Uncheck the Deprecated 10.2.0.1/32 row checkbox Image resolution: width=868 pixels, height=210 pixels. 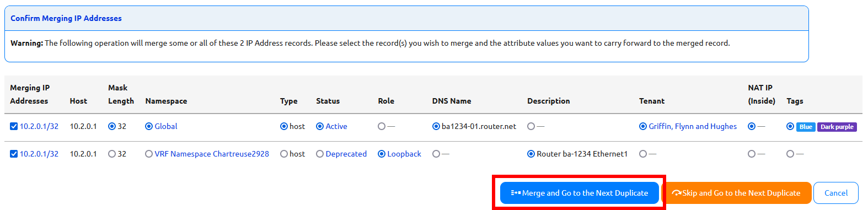tap(14, 154)
